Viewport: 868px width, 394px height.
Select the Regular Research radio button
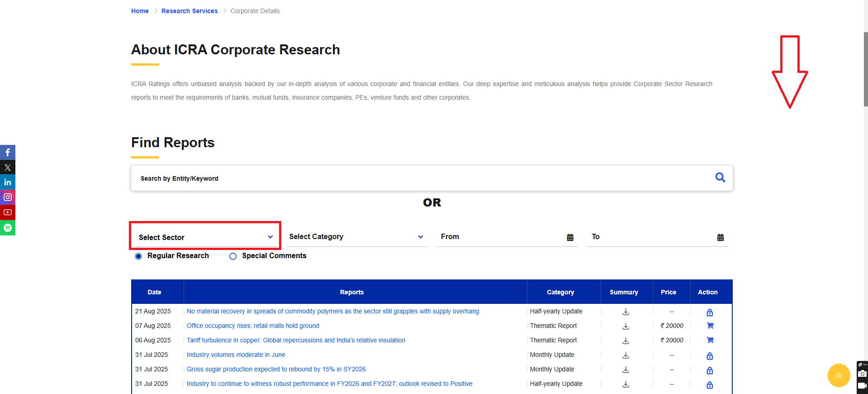(138, 256)
